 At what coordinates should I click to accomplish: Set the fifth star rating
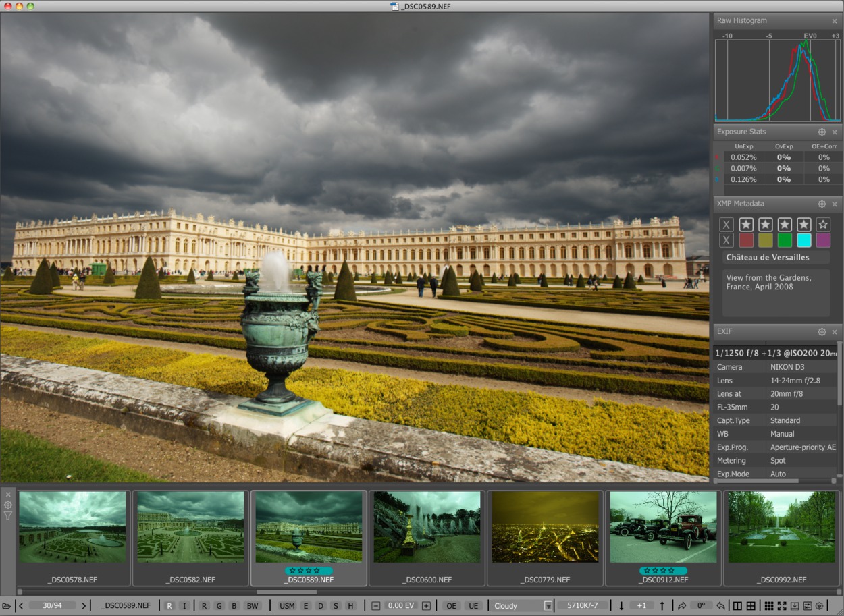click(823, 225)
